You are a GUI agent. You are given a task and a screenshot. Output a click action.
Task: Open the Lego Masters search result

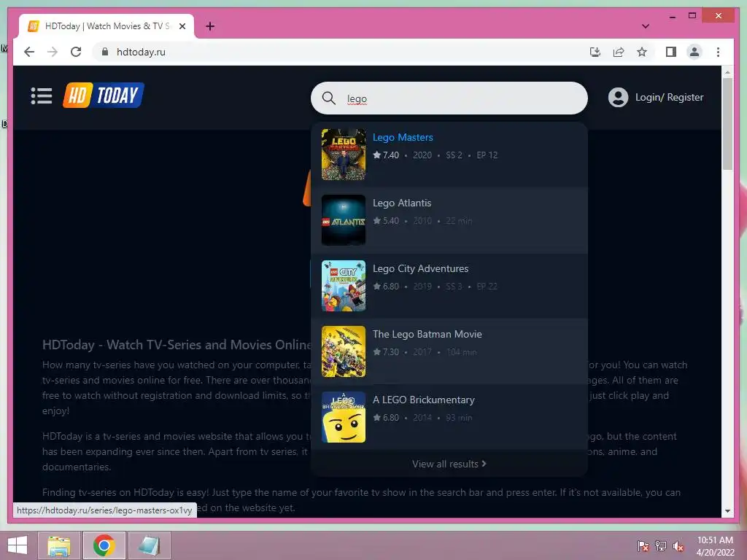pyautogui.click(x=449, y=155)
